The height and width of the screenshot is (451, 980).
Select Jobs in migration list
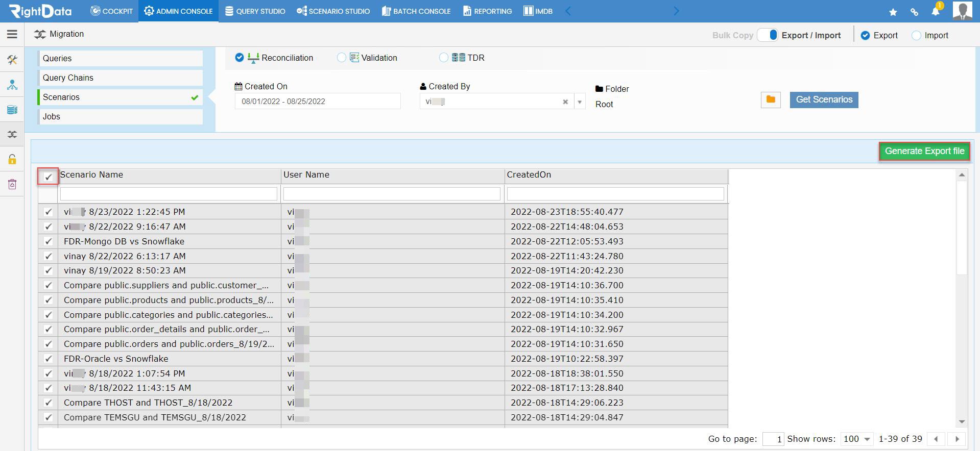coord(121,116)
